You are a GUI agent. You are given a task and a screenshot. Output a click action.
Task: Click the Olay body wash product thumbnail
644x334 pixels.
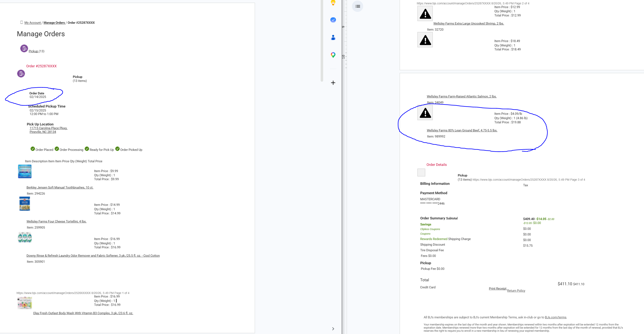[25, 303]
